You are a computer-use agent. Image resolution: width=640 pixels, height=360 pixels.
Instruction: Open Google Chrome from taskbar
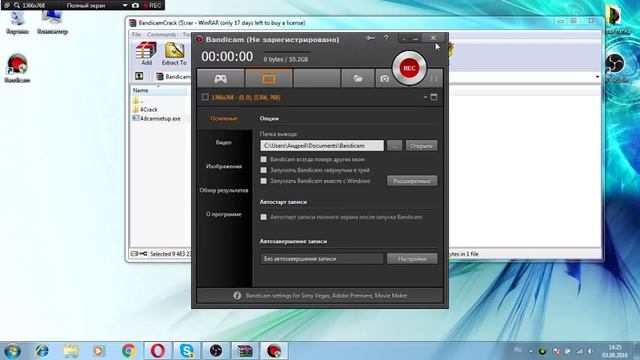(x=129, y=351)
